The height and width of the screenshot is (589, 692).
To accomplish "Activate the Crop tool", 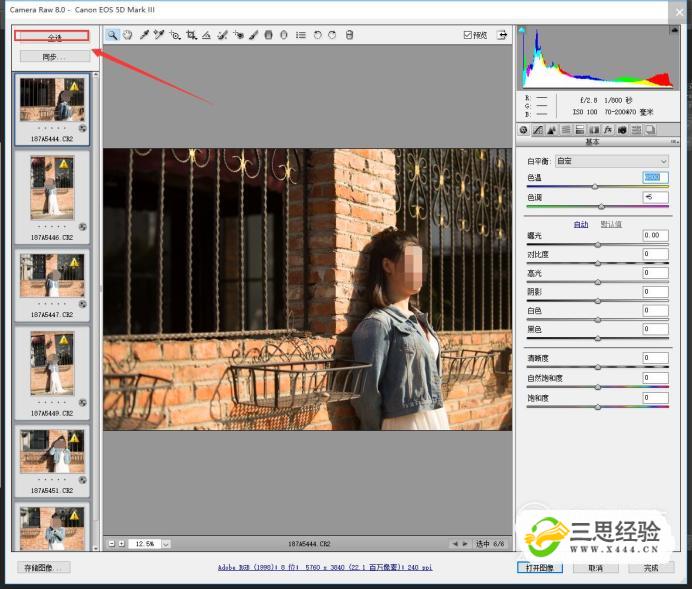I will pos(191,35).
